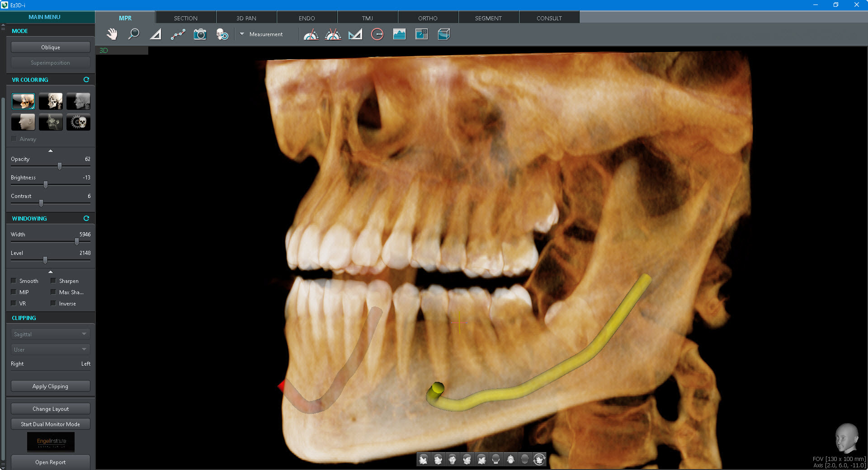Click the skull reset view icon

[222, 34]
